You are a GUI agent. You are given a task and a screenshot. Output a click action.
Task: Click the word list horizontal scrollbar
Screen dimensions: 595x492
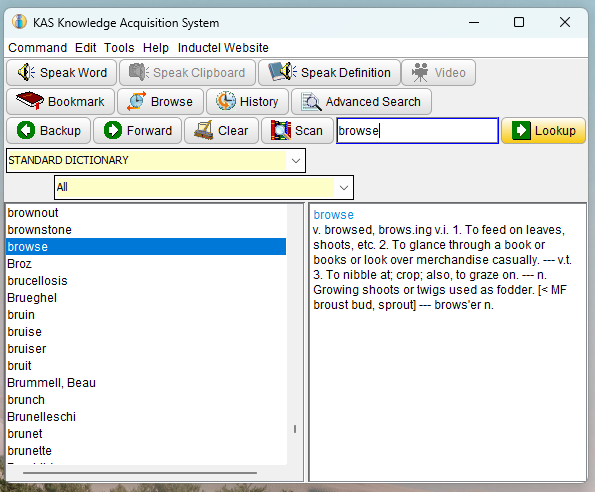coord(140,473)
